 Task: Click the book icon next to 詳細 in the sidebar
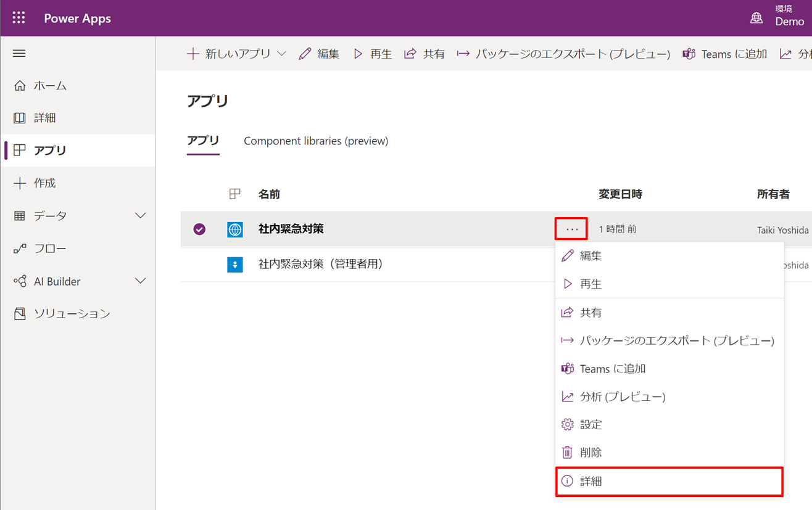point(20,118)
